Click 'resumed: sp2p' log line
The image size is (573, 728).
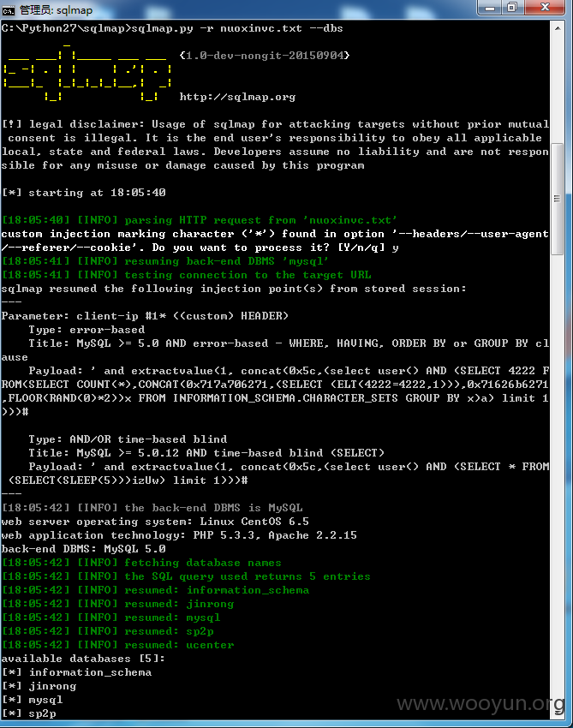point(108,631)
